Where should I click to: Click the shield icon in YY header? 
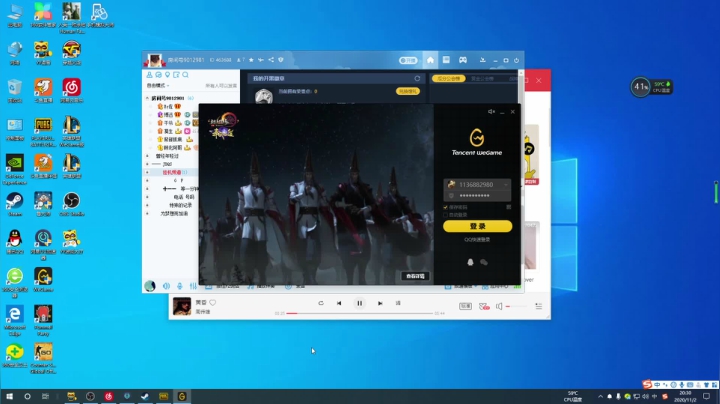[281, 60]
